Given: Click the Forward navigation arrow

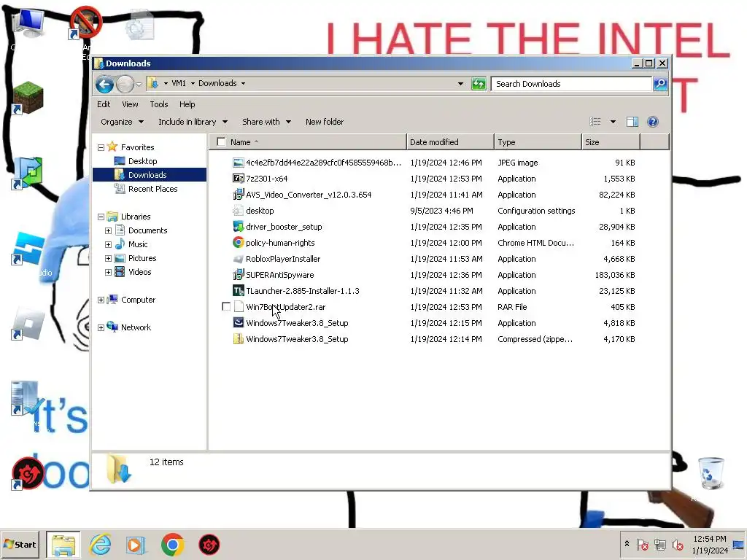Looking at the screenshot, I should point(125,85).
